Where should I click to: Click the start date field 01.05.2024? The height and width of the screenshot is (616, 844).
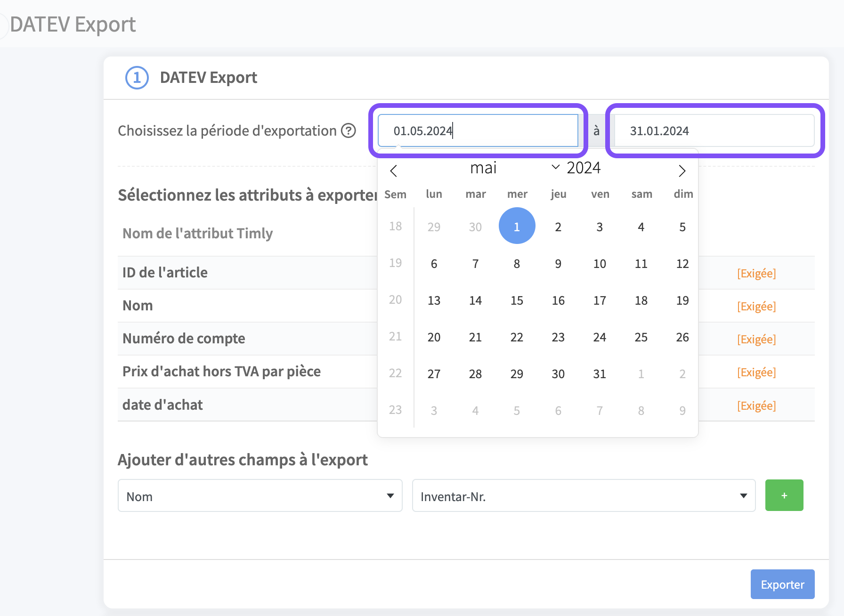(478, 130)
